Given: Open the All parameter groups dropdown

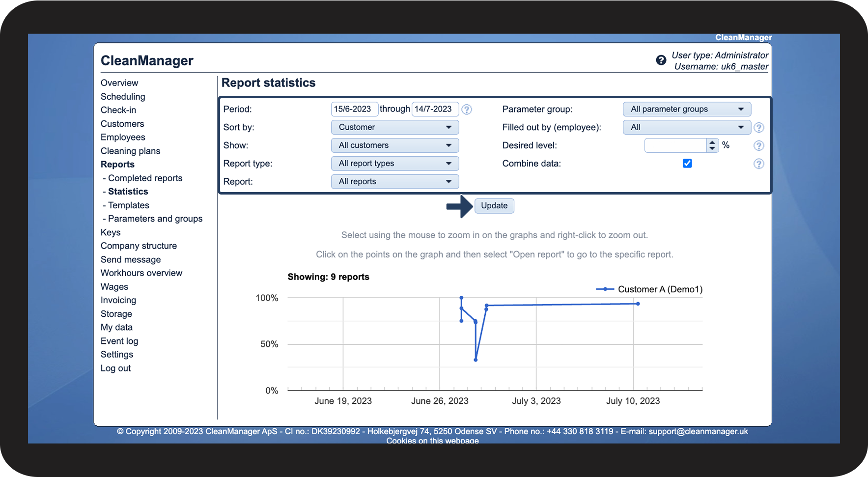Looking at the screenshot, I should pyautogui.click(x=686, y=109).
